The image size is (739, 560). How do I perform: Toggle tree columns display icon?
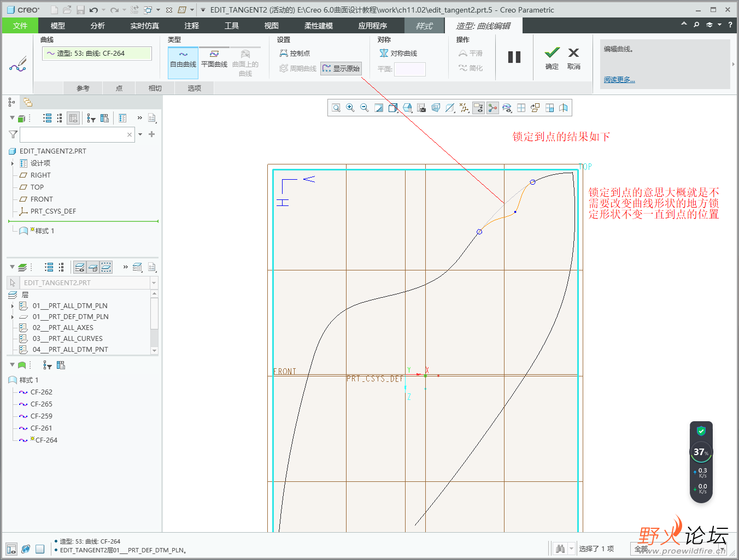click(73, 118)
